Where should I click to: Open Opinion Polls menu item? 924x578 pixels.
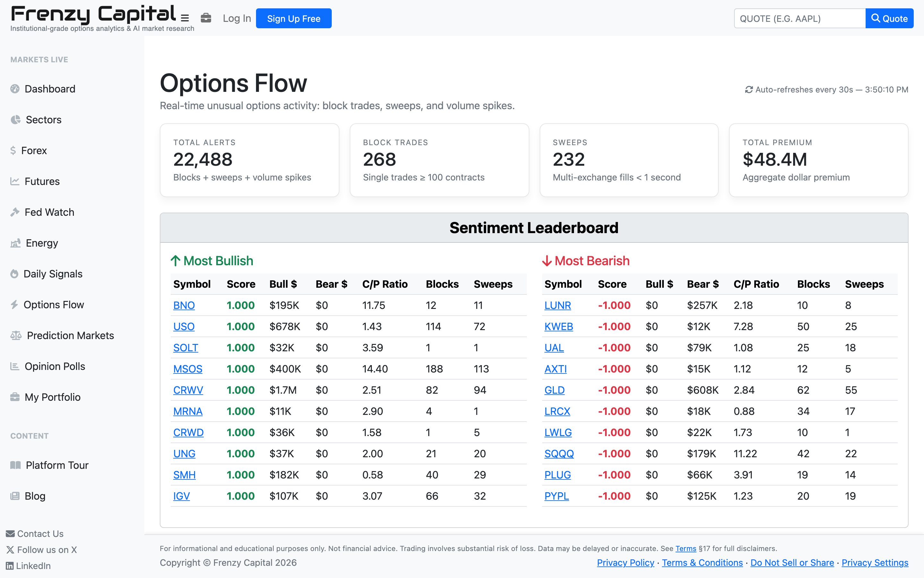[55, 366]
